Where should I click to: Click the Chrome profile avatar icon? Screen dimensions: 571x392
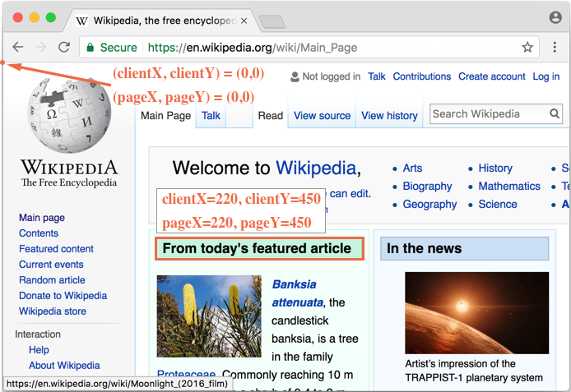point(555,17)
